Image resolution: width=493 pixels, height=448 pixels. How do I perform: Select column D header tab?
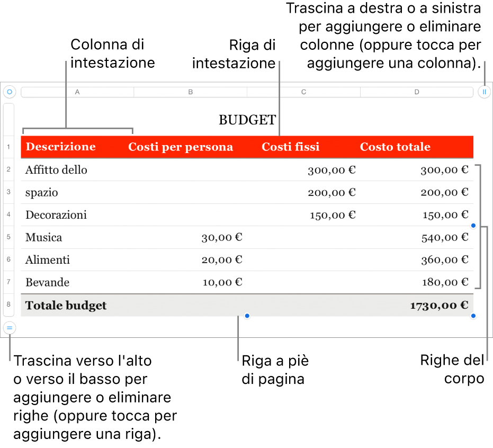417,92
